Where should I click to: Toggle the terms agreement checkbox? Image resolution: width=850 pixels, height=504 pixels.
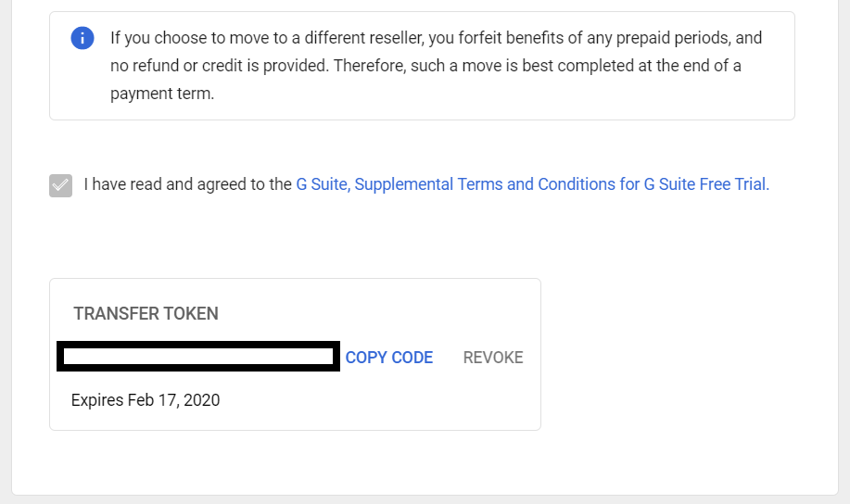pos(61,185)
